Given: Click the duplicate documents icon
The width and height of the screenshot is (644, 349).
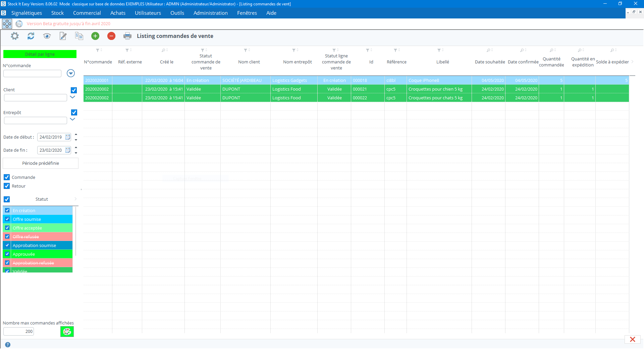Looking at the screenshot, I should coord(79,36).
